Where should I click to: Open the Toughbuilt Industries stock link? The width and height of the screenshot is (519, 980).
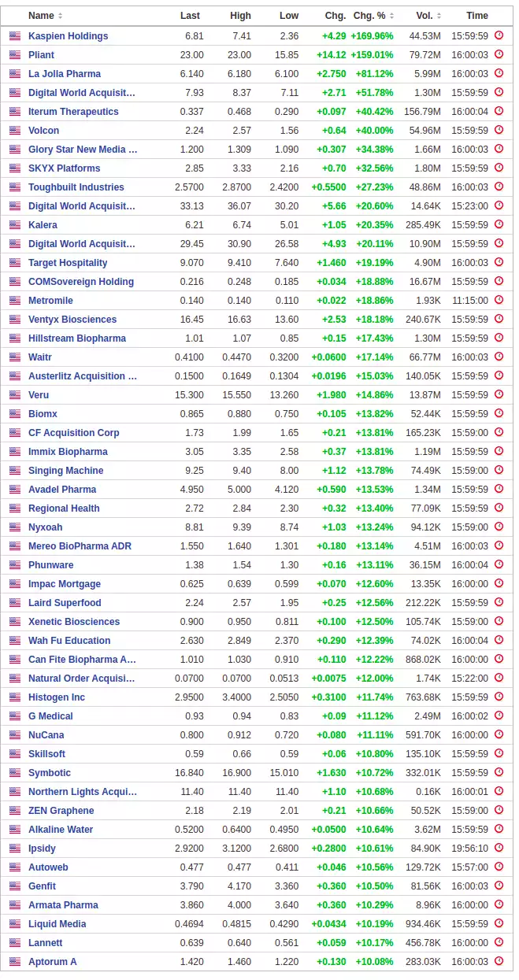76,187
